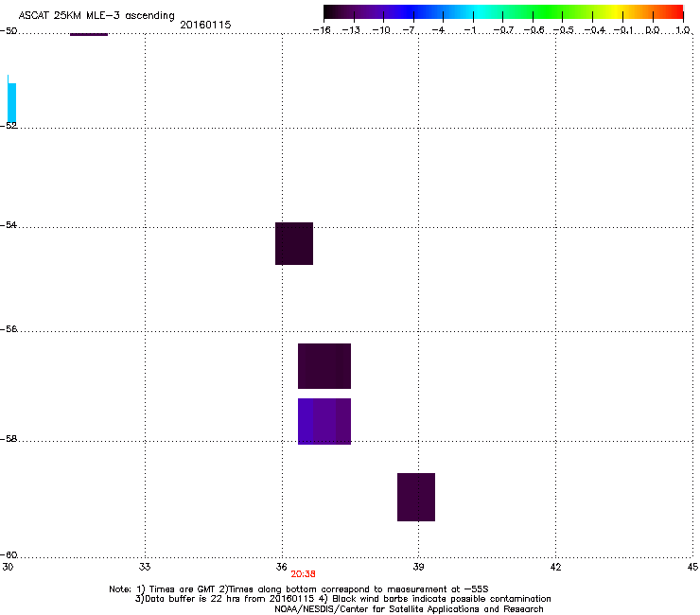
Task: Click the -7 value on the color scale
Action: click(x=410, y=30)
